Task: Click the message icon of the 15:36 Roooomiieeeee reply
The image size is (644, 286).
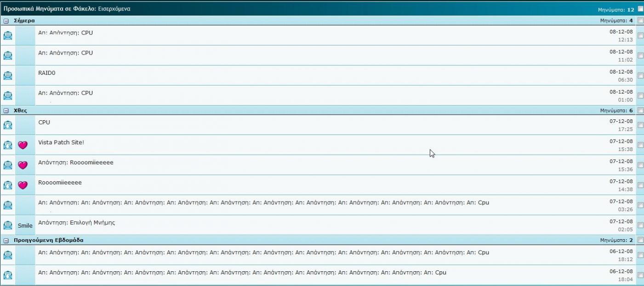Action: point(8,165)
